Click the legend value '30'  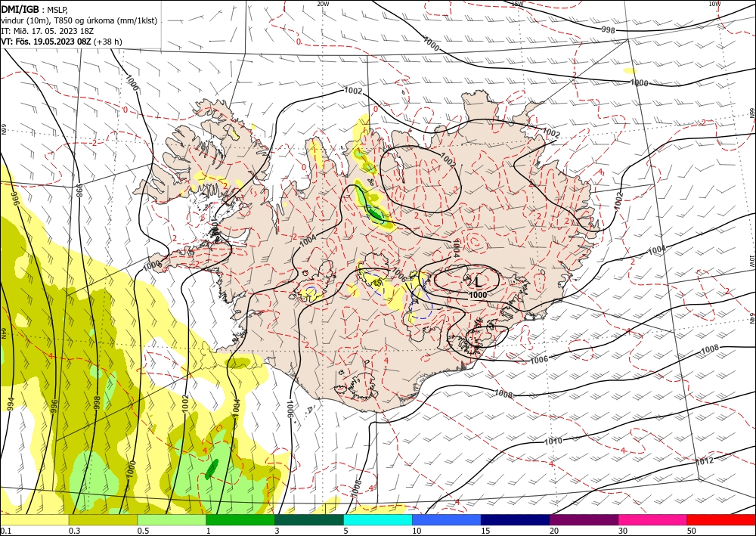tap(623, 531)
